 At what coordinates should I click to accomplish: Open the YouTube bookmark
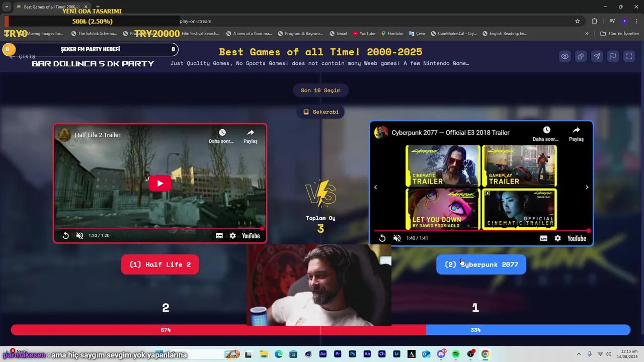tap(364, 34)
